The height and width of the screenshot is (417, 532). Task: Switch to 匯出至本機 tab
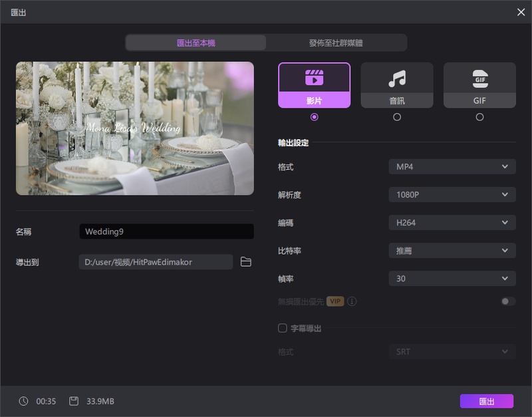tap(196, 43)
